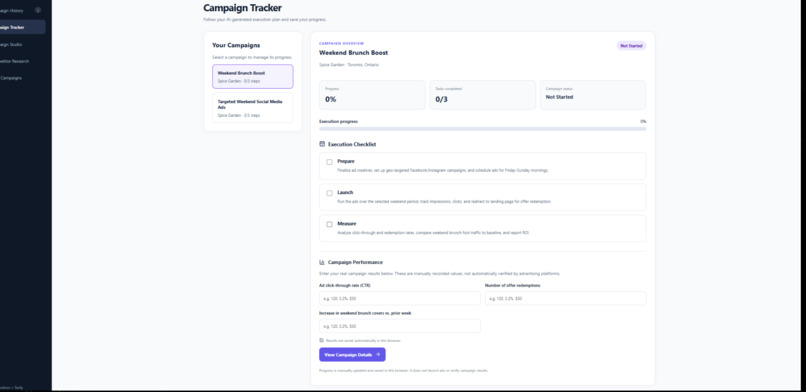Screen dimensions: 806x392
Task: Click the Execution progress bar
Action: pyautogui.click(x=483, y=129)
